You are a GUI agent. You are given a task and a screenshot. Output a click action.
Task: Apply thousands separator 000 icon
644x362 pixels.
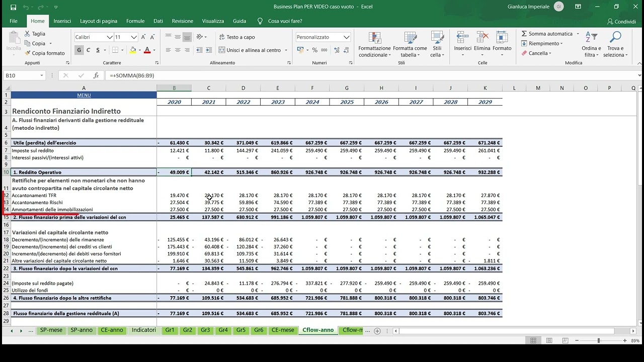324,50
